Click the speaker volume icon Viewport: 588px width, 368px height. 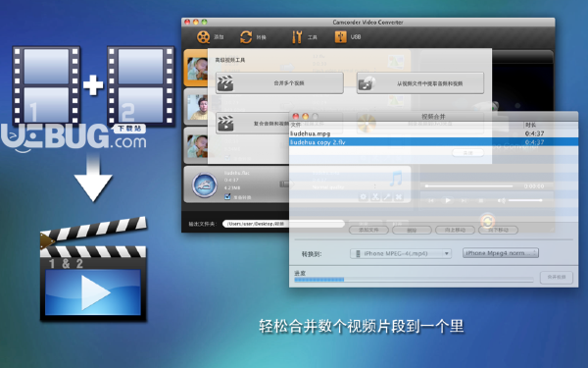[x=501, y=200]
